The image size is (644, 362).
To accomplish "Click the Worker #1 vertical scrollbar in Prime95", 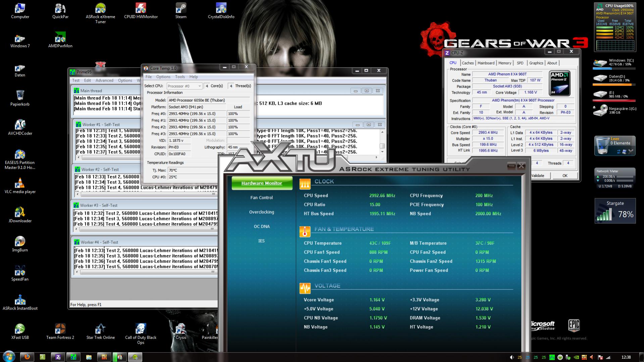I will point(382,141).
